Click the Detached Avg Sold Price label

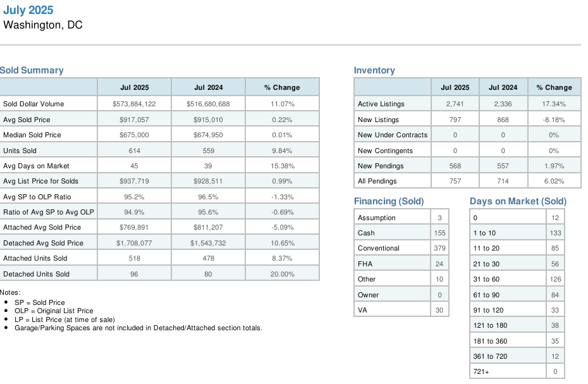click(x=43, y=243)
